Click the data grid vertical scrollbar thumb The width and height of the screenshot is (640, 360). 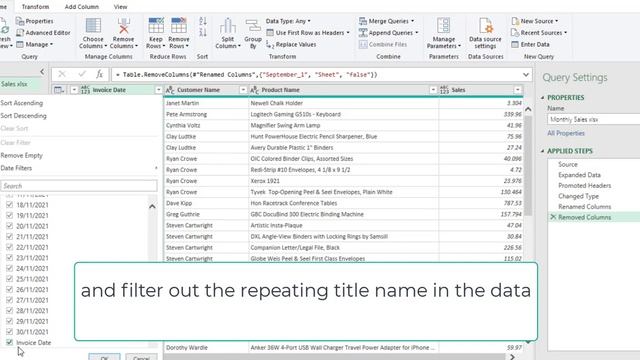click(528, 165)
